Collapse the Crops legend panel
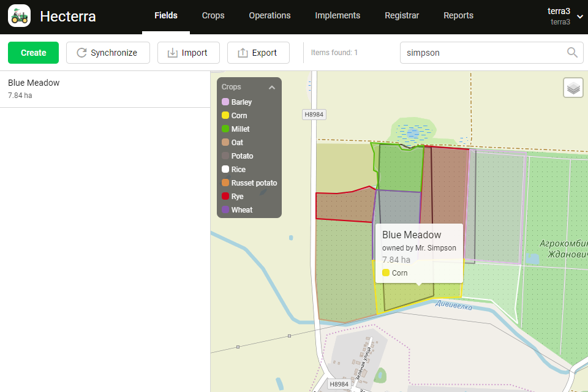The image size is (588, 392). pos(272,88)
